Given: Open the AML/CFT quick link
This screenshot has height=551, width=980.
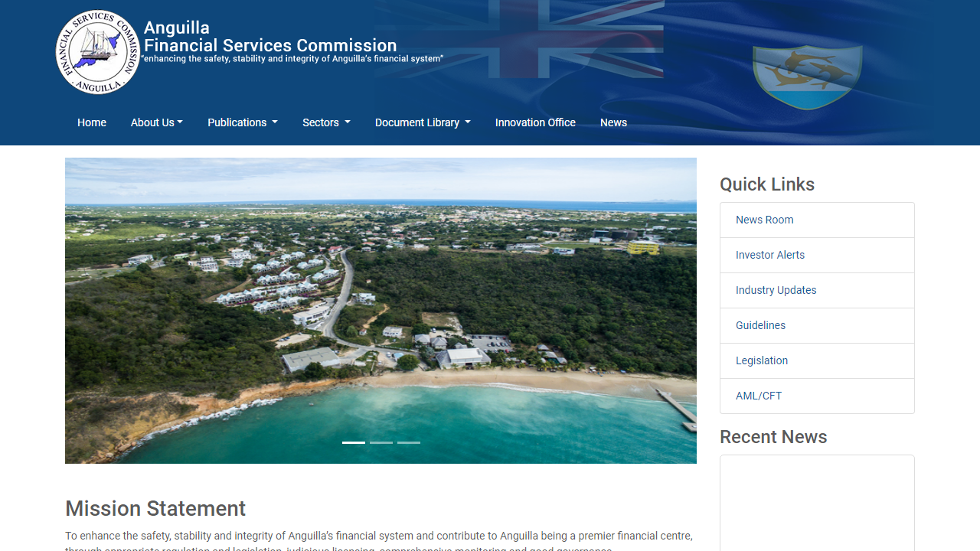Looking at the screenshot, I should coord(758,396).
